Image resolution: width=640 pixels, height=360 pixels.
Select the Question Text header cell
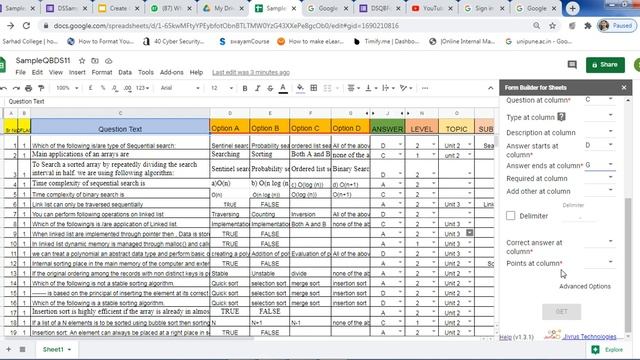pyautogui.click(x=120, y=126)
